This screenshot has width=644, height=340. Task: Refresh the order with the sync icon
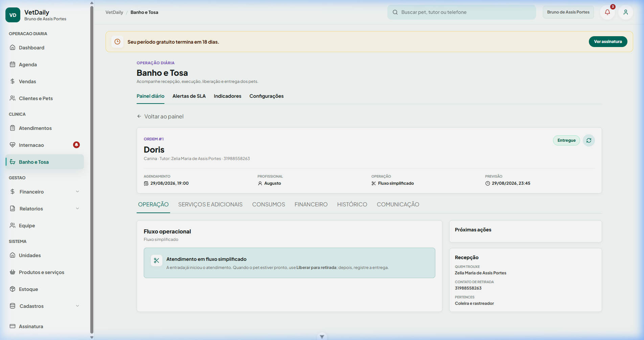click(589, 140)
